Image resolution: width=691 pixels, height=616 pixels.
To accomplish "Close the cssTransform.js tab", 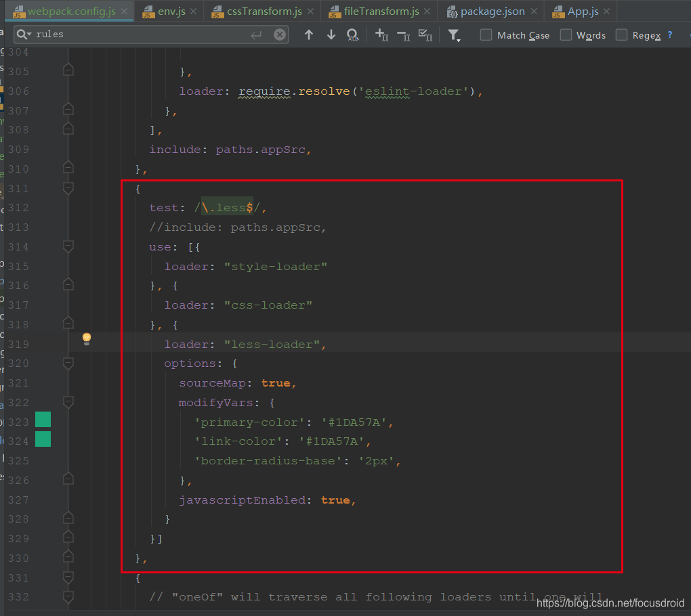I will tap(311, 12).
